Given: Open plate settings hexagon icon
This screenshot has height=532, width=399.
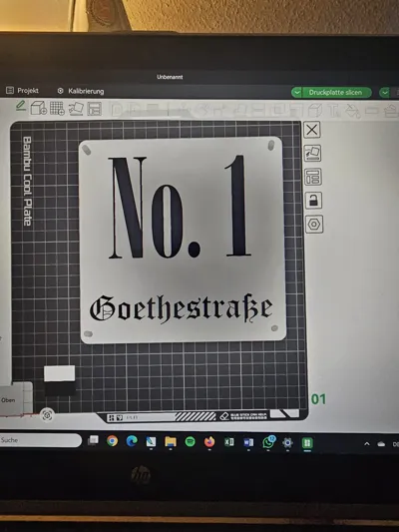Looking at the screenshot, I should [x=314, y=225].
